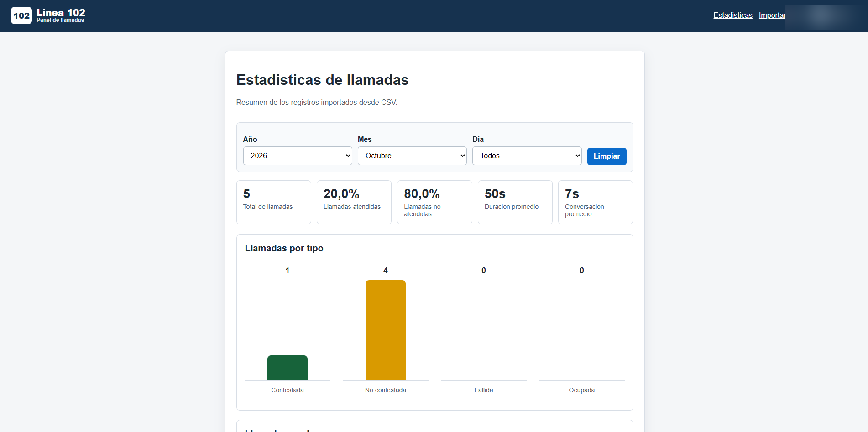Click the "Año" filter label
The height and width of the screenshot is (432, 868).
[250, 139]
